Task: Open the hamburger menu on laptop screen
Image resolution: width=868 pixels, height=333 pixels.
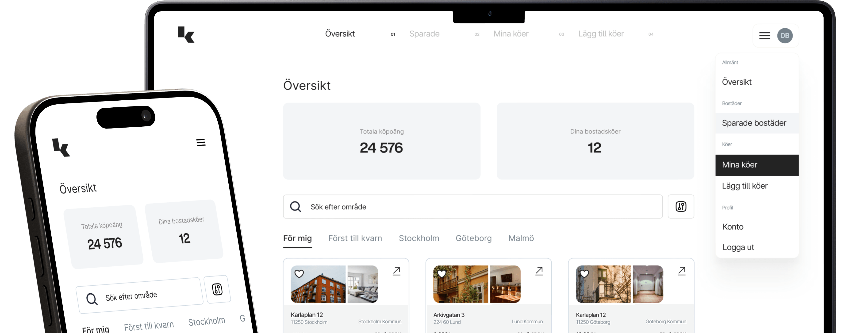Action: point(764,36)
